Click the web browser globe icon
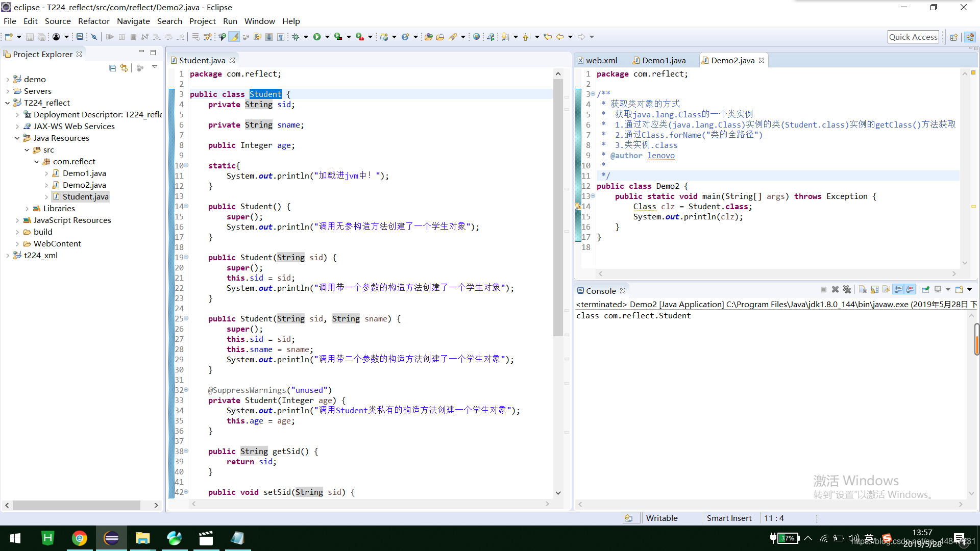The image size is (980, 551). (x=476, y=37)
